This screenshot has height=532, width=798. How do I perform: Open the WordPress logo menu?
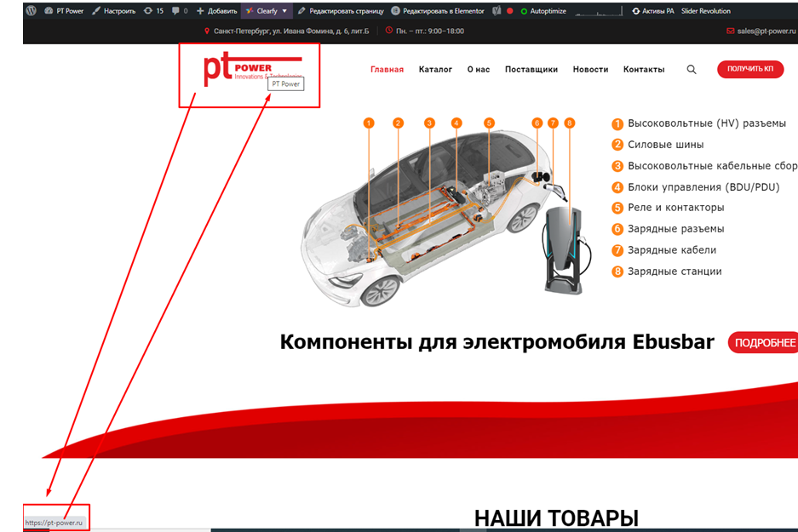click(x=31, y=11)
